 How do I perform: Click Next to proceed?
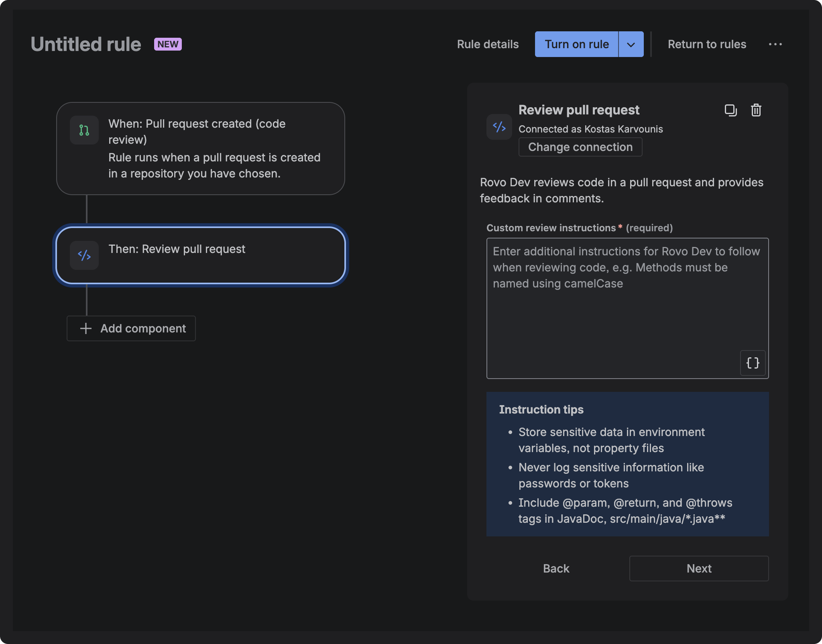[699, 569]
